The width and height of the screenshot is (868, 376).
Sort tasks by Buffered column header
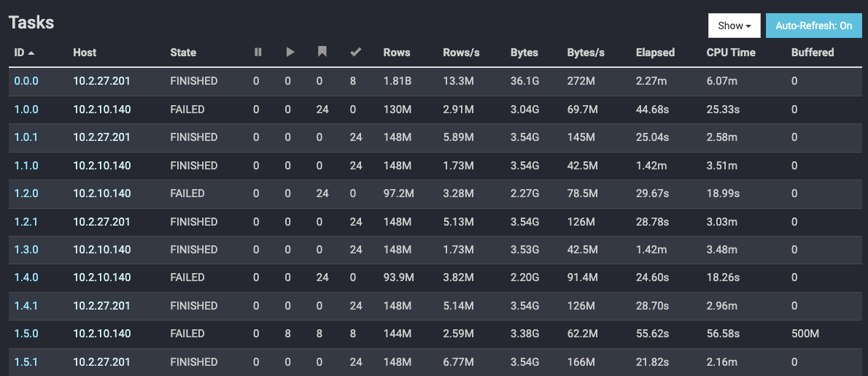click(813, 53)
